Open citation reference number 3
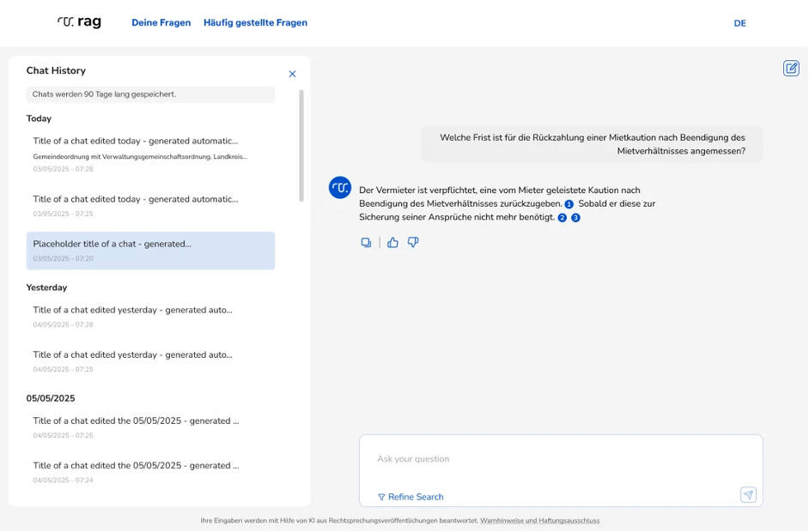 coord(575,218)
